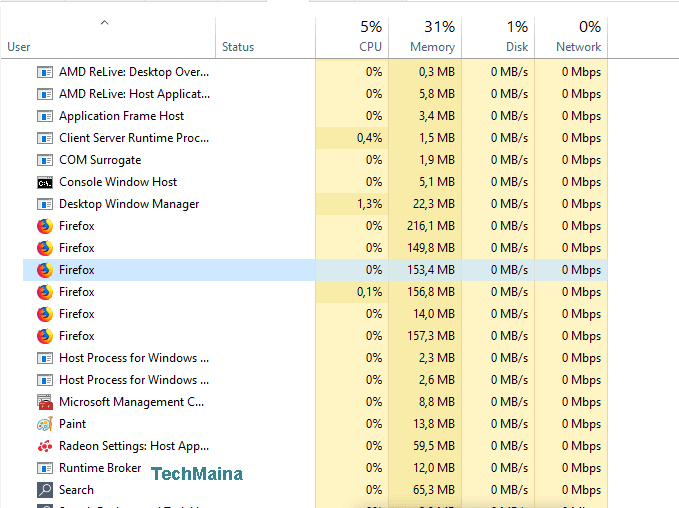The height and width of the screenshot is (508, 679).
Task: Click the Application Frame Host icon
Action: coord(45,116)
